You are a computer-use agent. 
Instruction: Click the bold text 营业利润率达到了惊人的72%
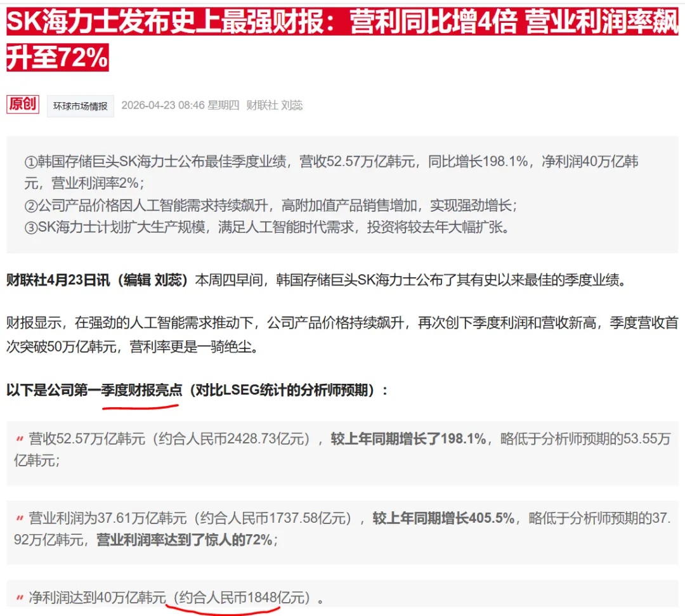coord(185,540)
